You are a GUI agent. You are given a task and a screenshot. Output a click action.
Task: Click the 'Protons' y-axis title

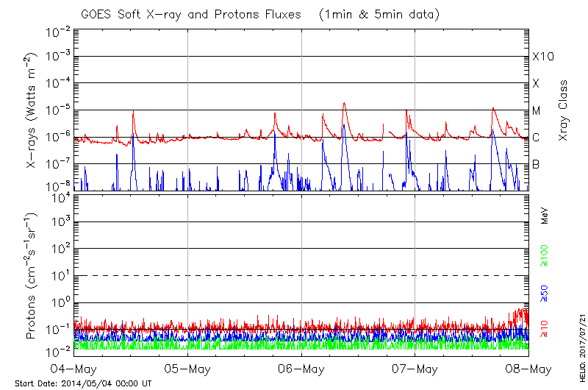pos(33,274)
